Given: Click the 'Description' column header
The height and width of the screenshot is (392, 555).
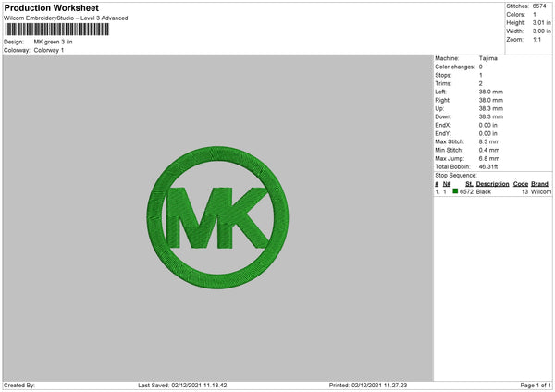Looking at the screenshot, I should click(492, 184).
